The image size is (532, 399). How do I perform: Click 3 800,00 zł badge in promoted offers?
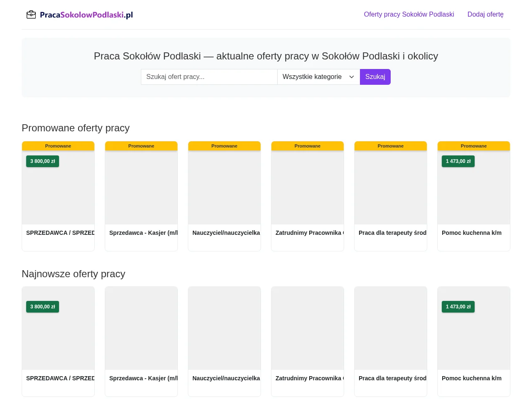[42, 161]
